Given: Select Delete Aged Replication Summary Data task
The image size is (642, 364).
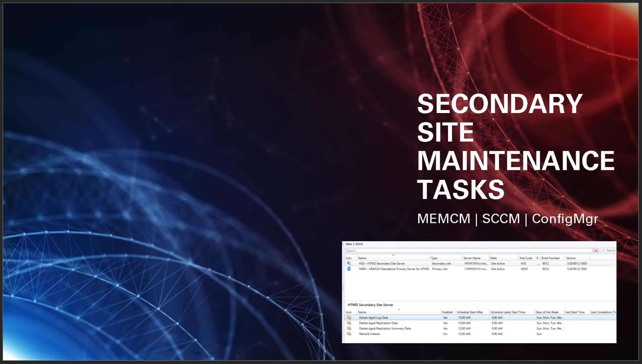Looking at the screenshot, I should [481, 328].
